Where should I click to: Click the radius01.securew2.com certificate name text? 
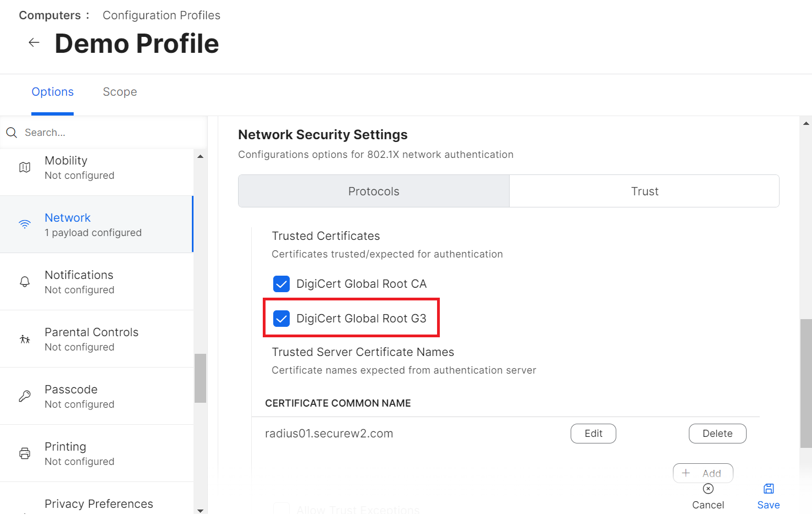[x=329, y=434]
